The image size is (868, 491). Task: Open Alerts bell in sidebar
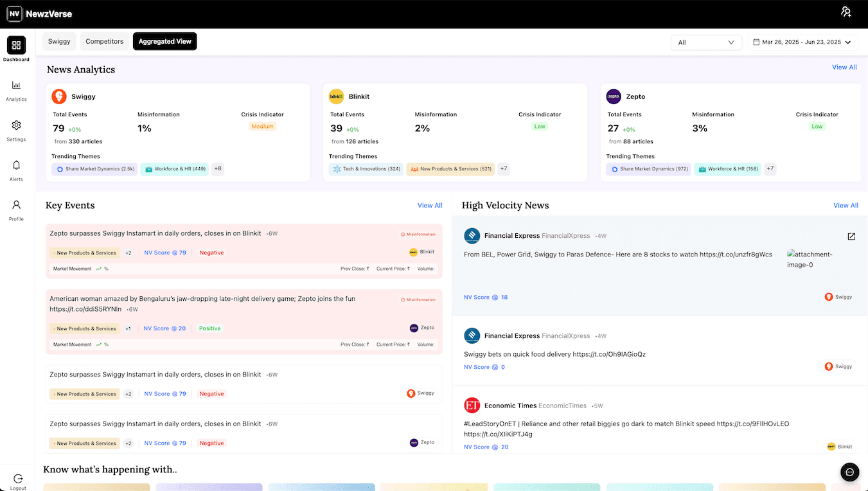point(17,165)
